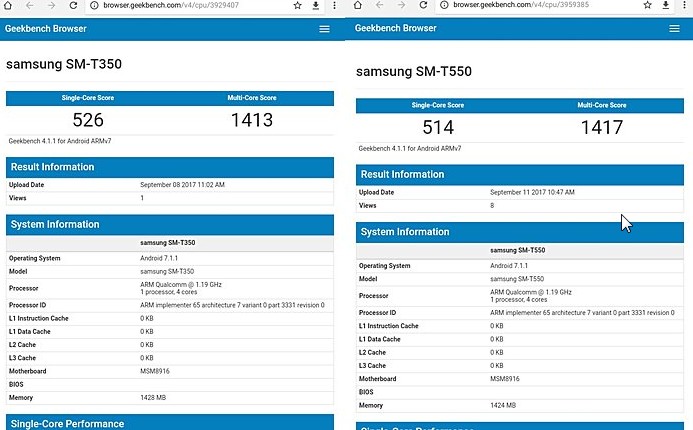Screen dimensions: 693x430
Task: Click download icon in left browser
Action: pyautogui.click(x=316, y=5)
